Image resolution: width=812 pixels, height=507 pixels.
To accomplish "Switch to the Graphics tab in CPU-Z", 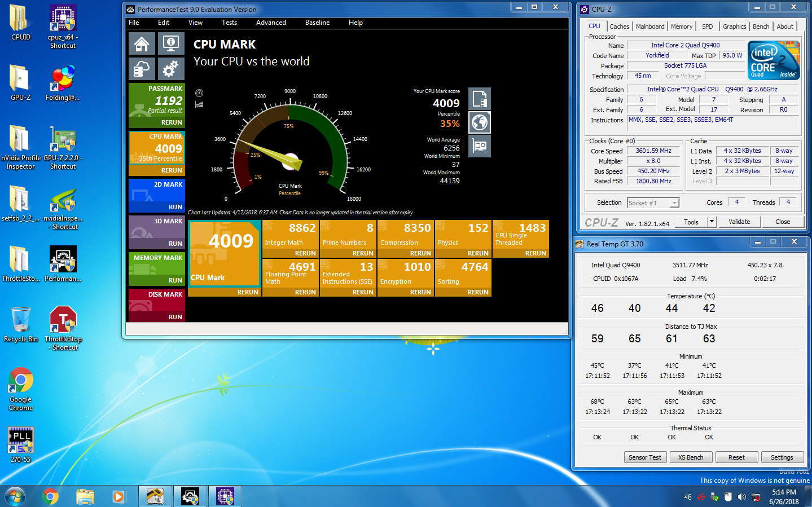I will click(734, 27).
